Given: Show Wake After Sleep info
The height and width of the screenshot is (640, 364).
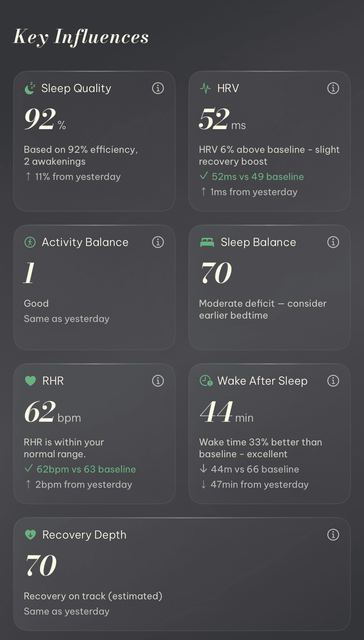Looking at the screenshot, I should 333,381.
